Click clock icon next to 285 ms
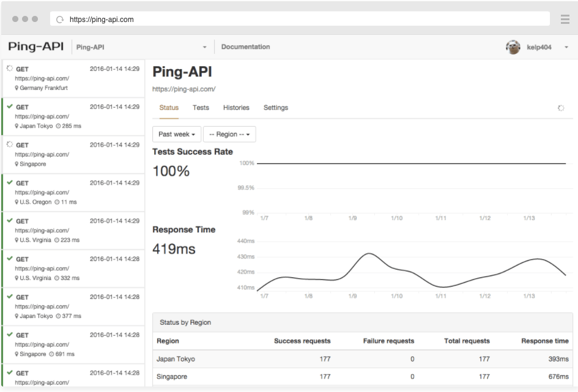The width and height of the screenshot is (578, 392). point(58,126)
